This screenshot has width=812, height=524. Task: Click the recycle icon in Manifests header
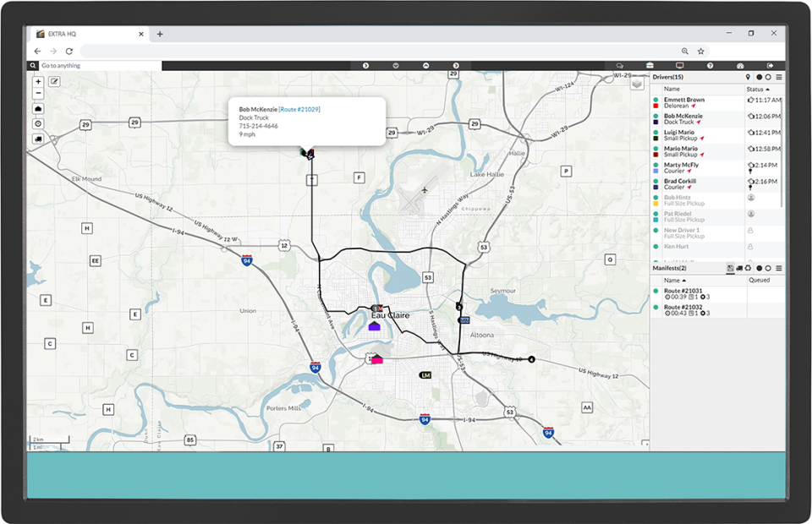coord(748,269)
